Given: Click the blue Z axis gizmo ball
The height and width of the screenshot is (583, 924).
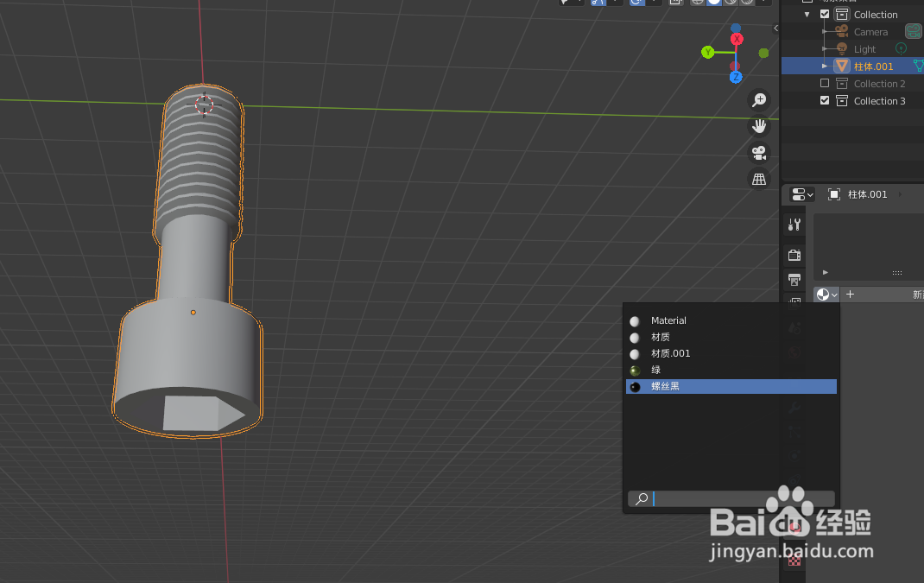Looking at the screenshot, I should [x=736, y=77].
